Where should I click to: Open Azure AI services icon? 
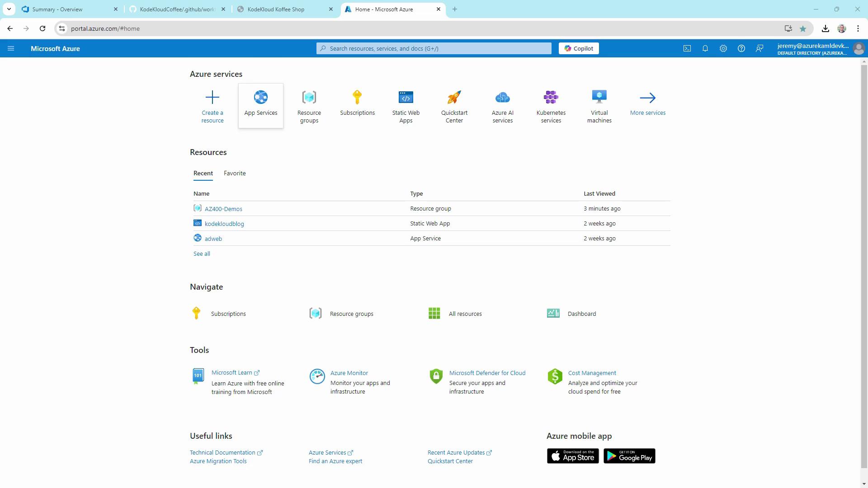click(503, 97)
